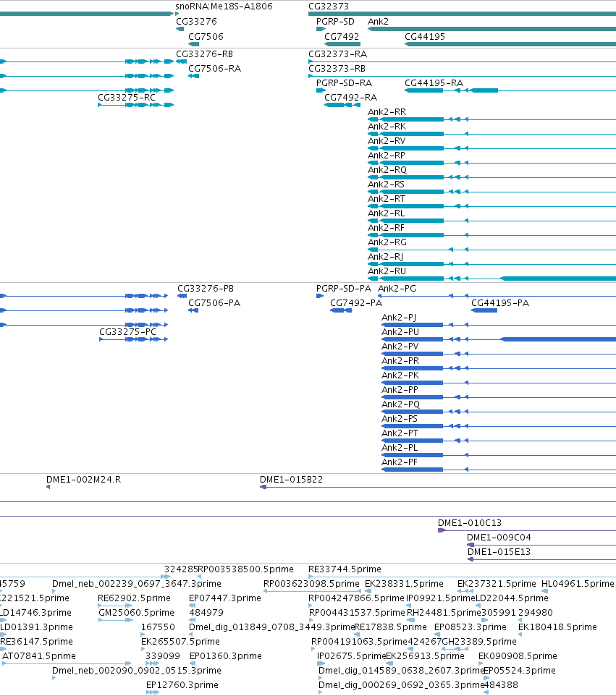Click transcript CG7492-RA

coord(350,97)
